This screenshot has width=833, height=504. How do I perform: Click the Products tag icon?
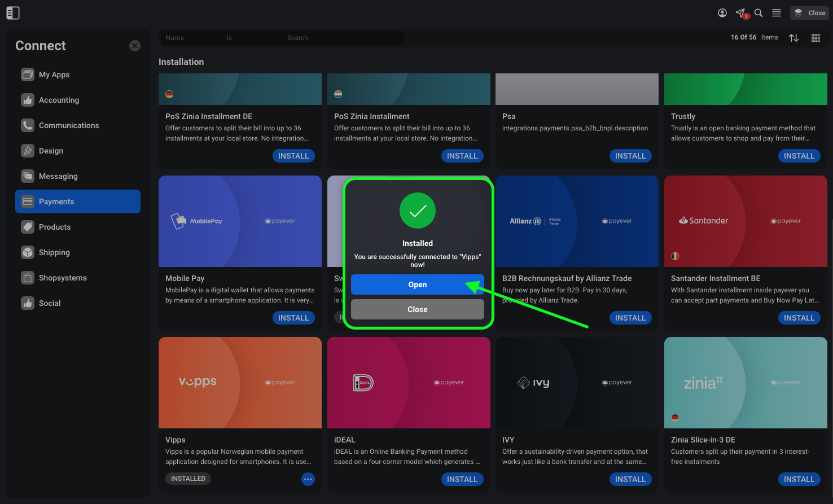(28, 227)
